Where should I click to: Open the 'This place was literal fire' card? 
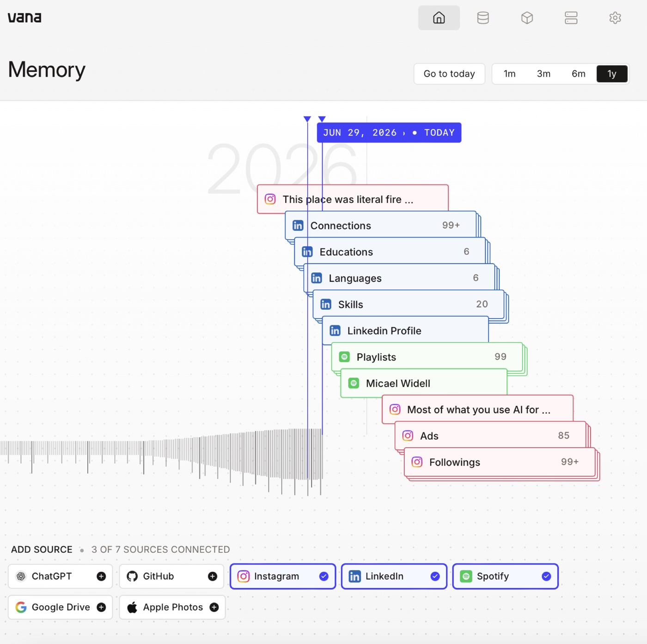(353, 199)
